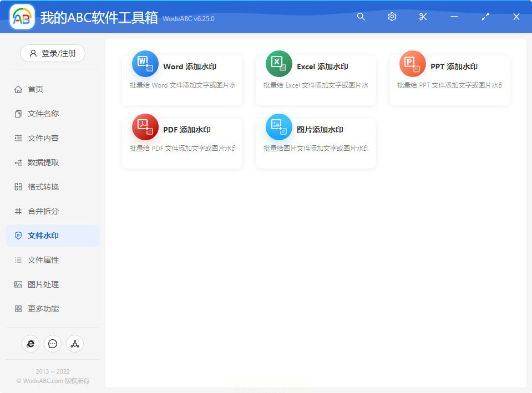The image size is (532, 393).
Task: Click the 登录/注册 login button
Action: click(53, 53)
